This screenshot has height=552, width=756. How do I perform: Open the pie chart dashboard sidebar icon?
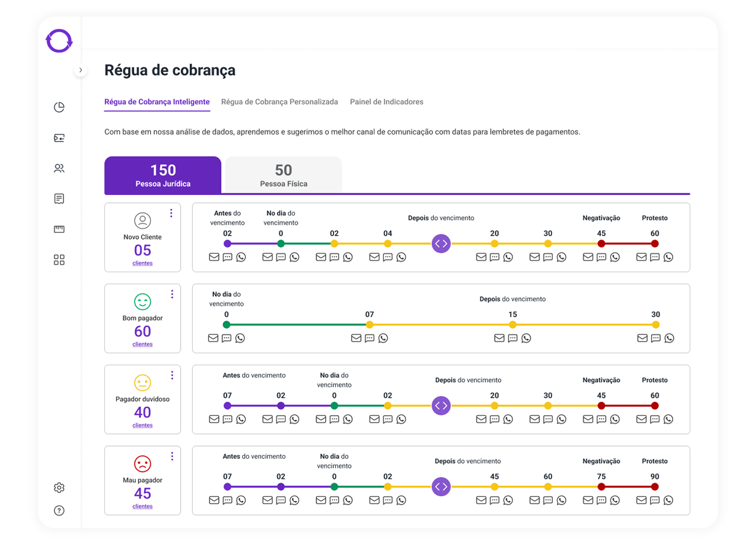click(x=59, y=107)
